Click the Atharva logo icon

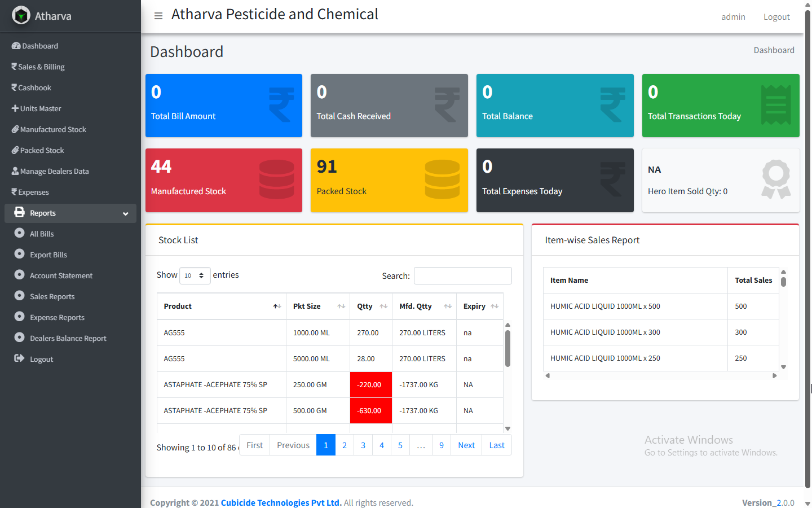21,15
